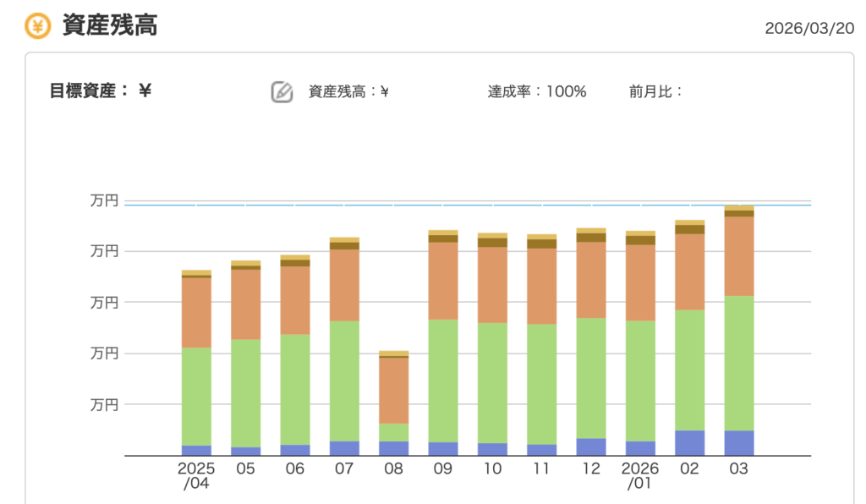Click the brown segment of the 10 bar
Screen dimensions: 866x504
point(492,243)
